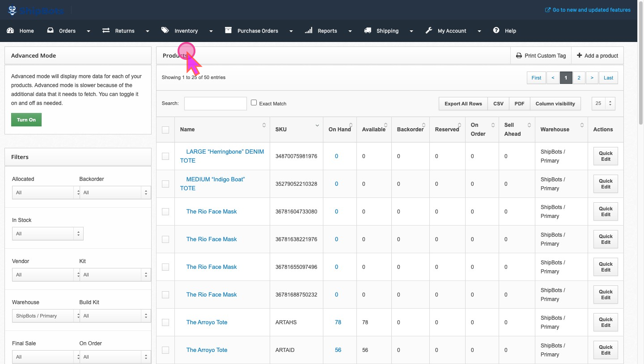Open The Arroyo Tote ARTAID product link

point(207,350)
